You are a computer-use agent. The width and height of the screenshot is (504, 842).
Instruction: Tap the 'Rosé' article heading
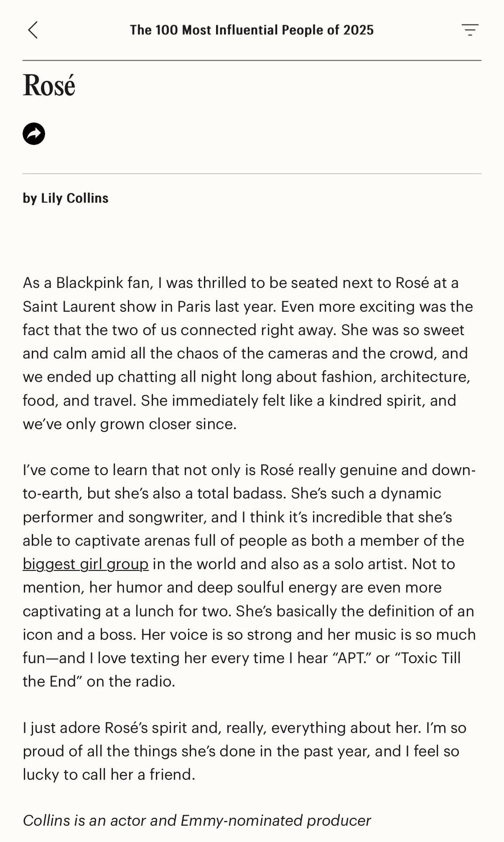(x=49, y=85)
